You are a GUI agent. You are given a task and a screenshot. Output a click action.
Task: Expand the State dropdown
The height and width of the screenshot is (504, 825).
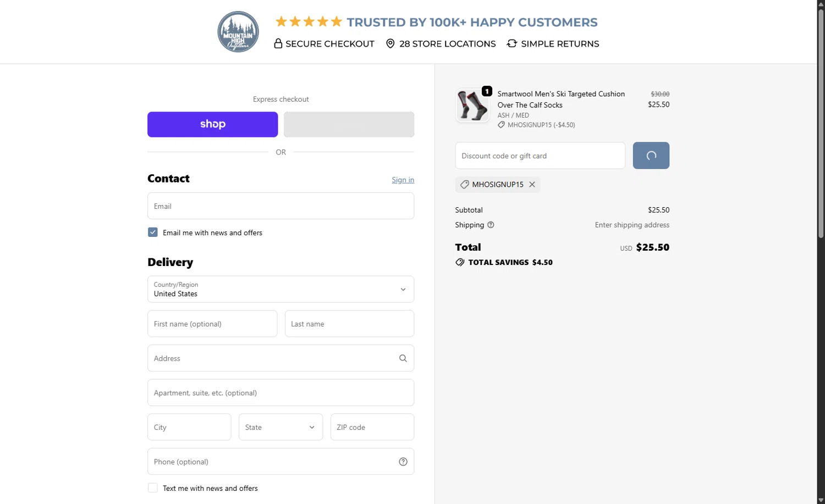coord(280,427)
